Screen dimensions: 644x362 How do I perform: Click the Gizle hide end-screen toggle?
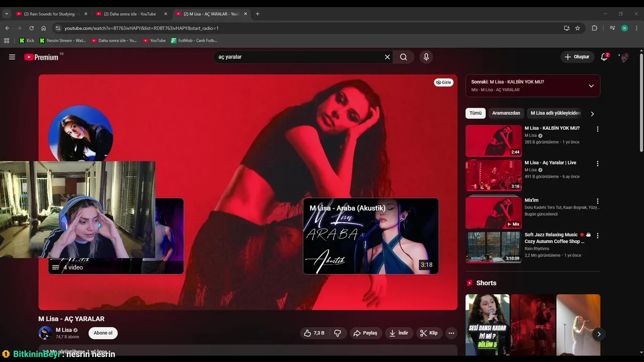tap(444, 82)
